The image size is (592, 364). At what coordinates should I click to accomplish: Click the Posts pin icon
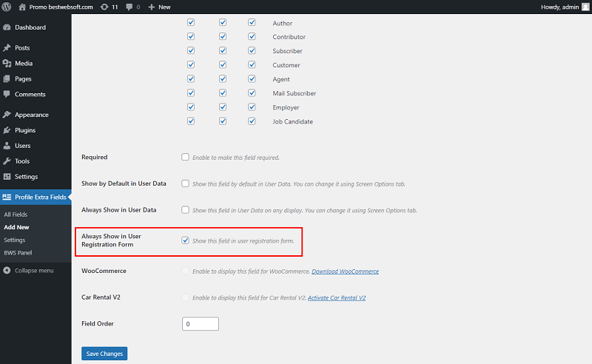coord(7,47)
